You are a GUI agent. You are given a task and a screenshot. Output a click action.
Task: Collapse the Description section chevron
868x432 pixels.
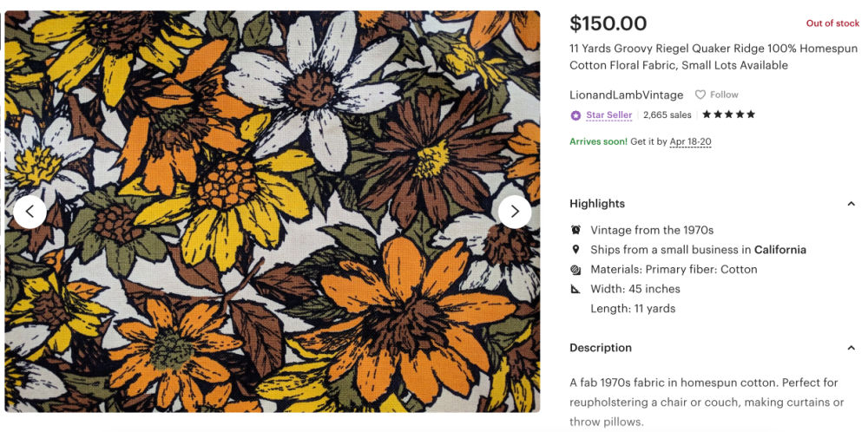[x=851, y=348]
